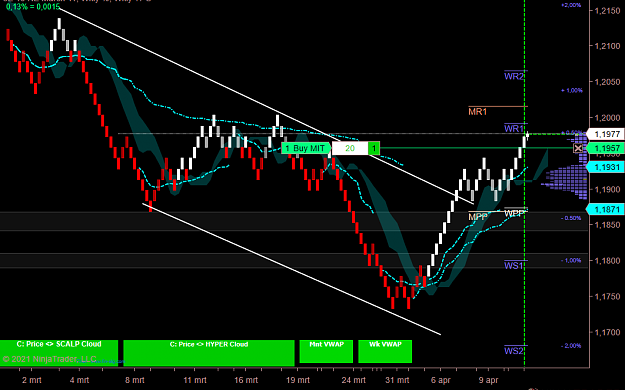Click the cyan 1,1871 price marker
625x390 pixels.
(x=605, y=209)
